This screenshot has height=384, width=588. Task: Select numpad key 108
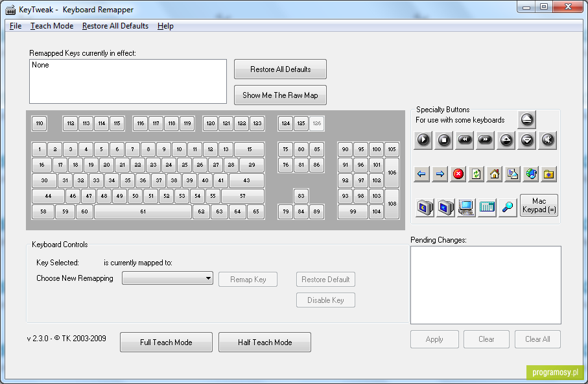pos(392,204)
